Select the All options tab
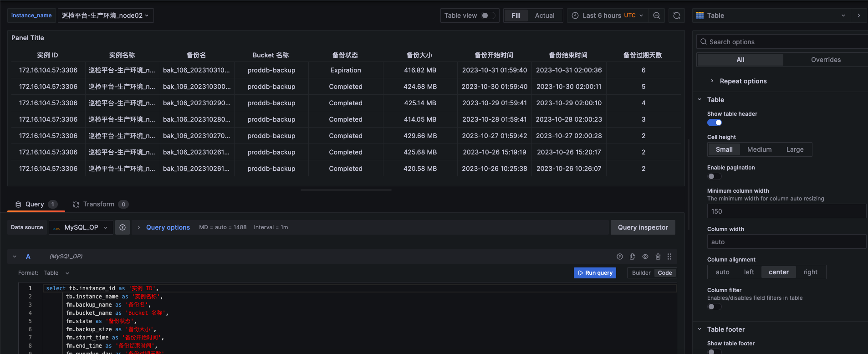The height and width of the screenshot is (354, 868). [x=740, y=60]
